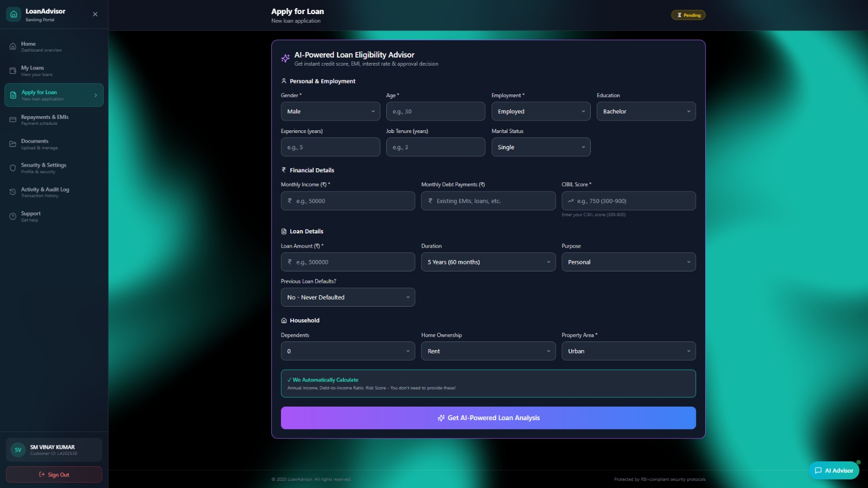Click the rupee icon in Monthly Debt Payments field
Image resolution: width=868 pixels, height=488 pixels.
click(430, 201)
